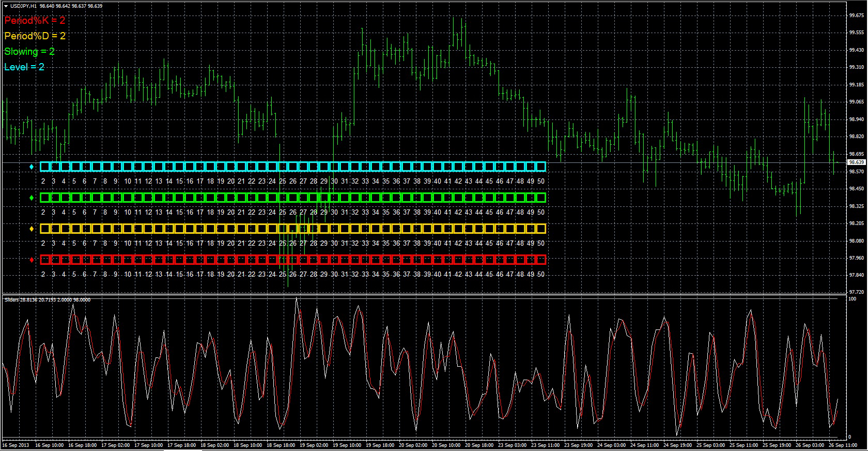Select red Period%K square numbered 50
868x451 pixels.
pos(541,260)
